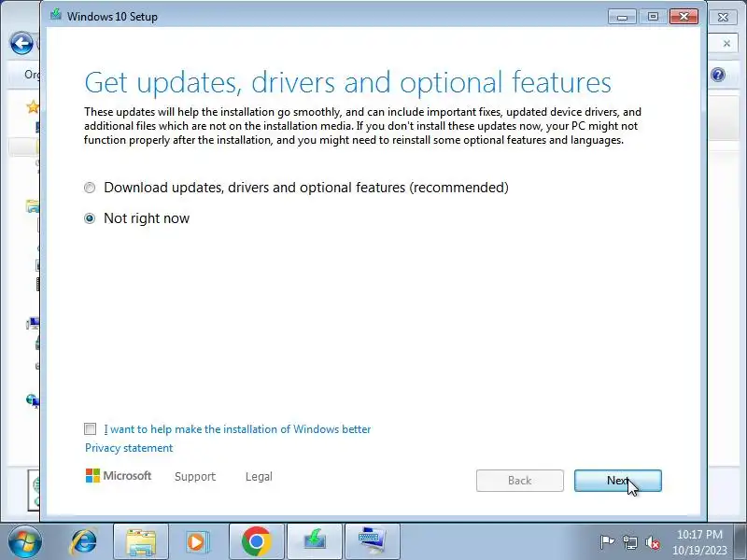This screenshot has height=560, width=747.
Task: Open the Support link
Action: pyautogui.click(x=195, y=477)
